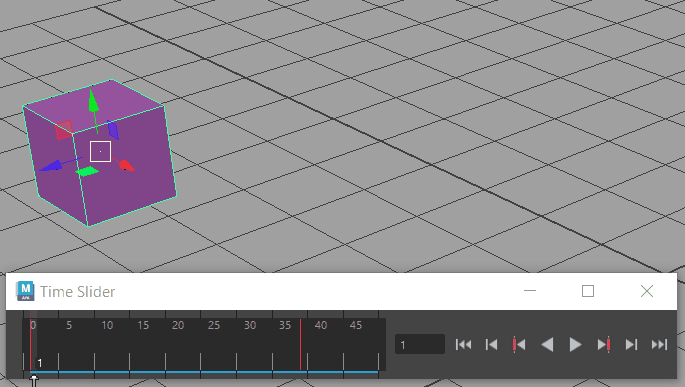Click the manipulator's center square handle
Image resolution: width=685 pixels, height=387 pixels.
[x=100, y=151]
